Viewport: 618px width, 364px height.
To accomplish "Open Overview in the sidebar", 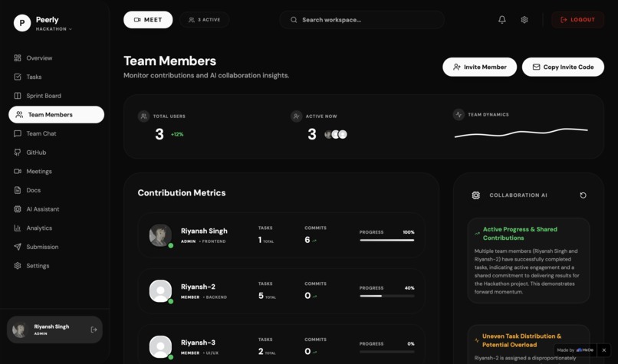I will click(x=56, y=58).
